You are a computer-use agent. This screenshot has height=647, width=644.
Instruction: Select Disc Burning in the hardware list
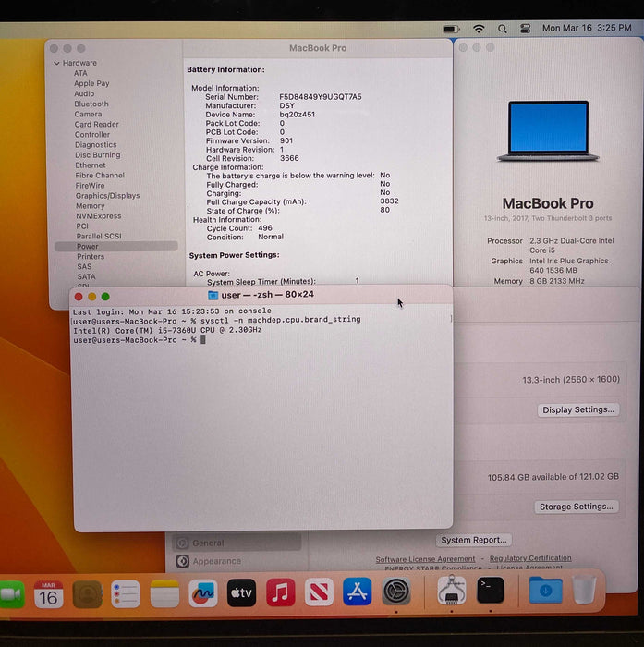coord(98,155)
